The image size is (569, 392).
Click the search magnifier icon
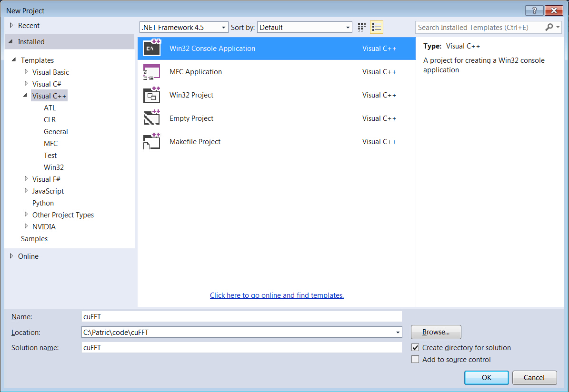coord(549,27)
